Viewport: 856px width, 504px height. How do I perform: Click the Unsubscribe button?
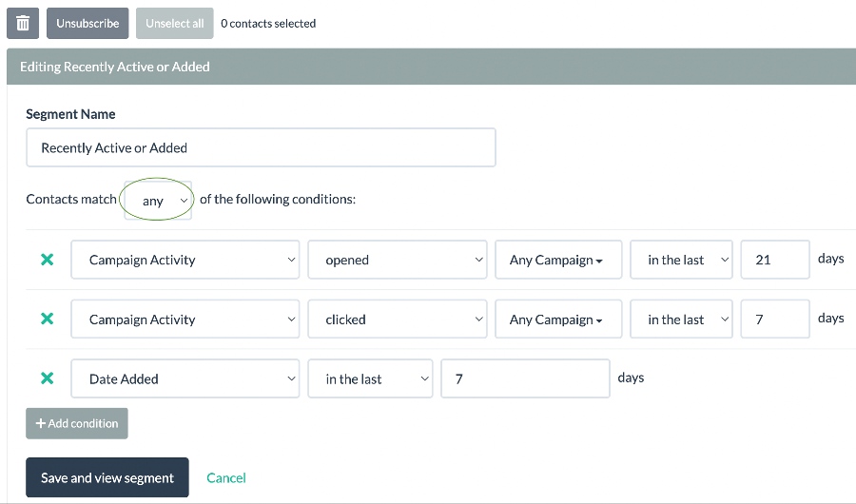click(88, 24)
